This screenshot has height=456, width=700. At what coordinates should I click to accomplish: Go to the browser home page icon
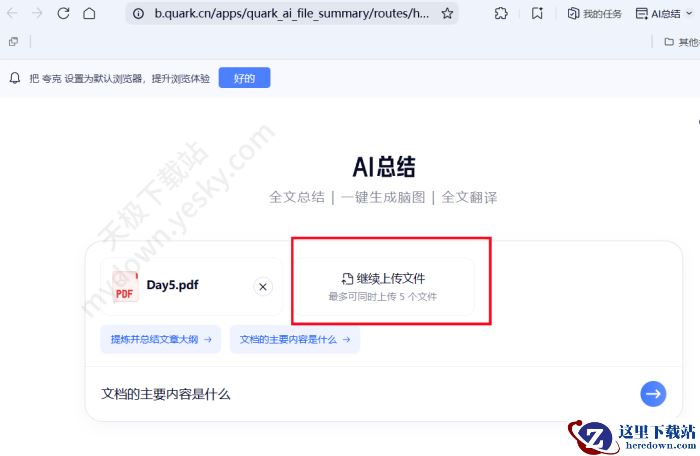click(89, 13)
